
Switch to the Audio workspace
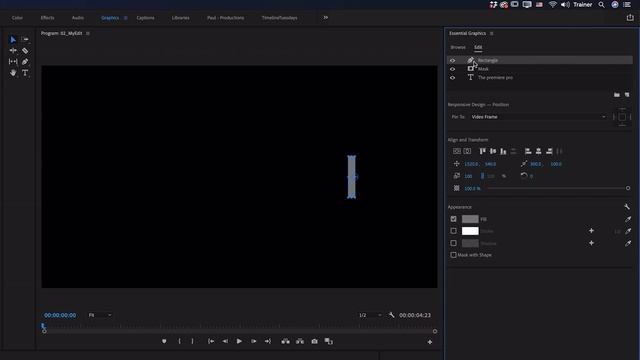click(78, 18)
